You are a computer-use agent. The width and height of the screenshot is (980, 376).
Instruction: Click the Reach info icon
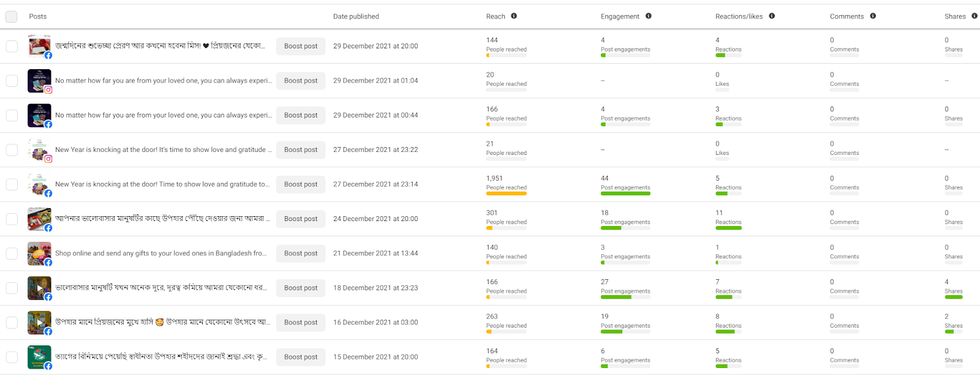[x=514, y=16]
